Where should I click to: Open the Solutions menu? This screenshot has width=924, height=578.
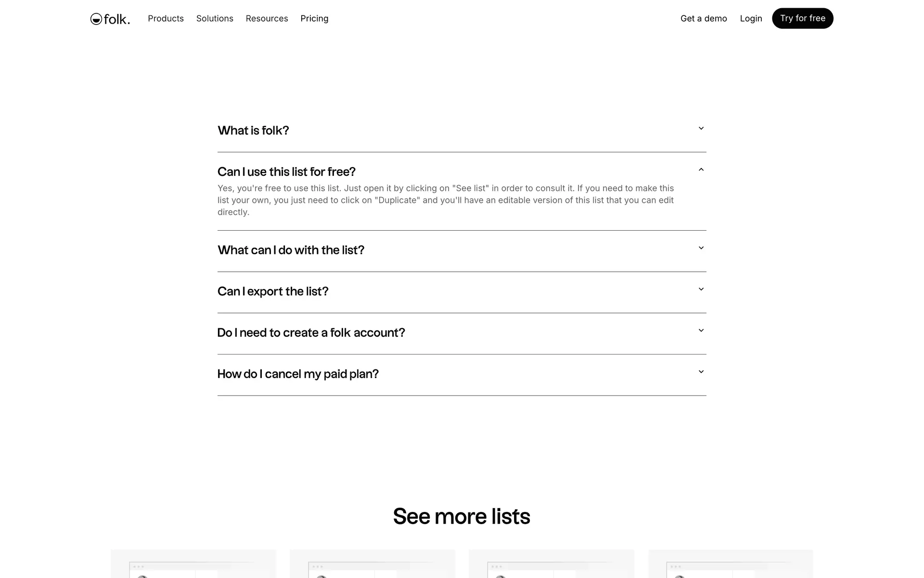[x=215, y=18]
